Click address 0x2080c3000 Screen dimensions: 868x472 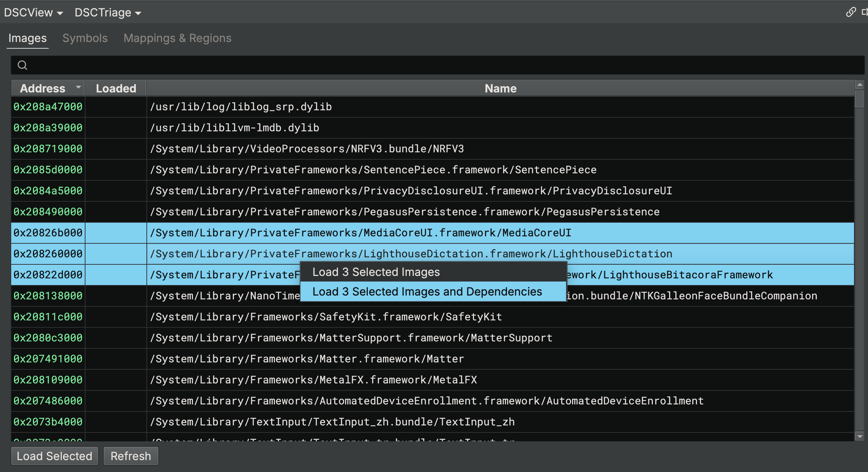[x=48, y=338]
